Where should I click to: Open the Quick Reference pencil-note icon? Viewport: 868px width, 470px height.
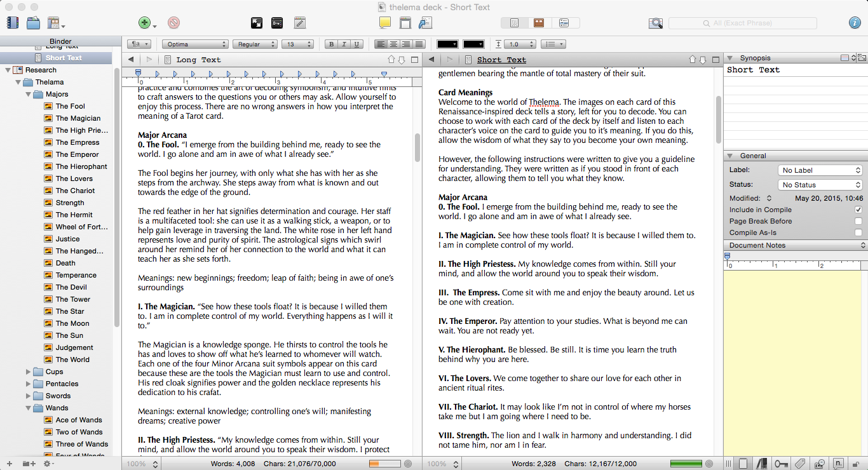tap(299, 23)
